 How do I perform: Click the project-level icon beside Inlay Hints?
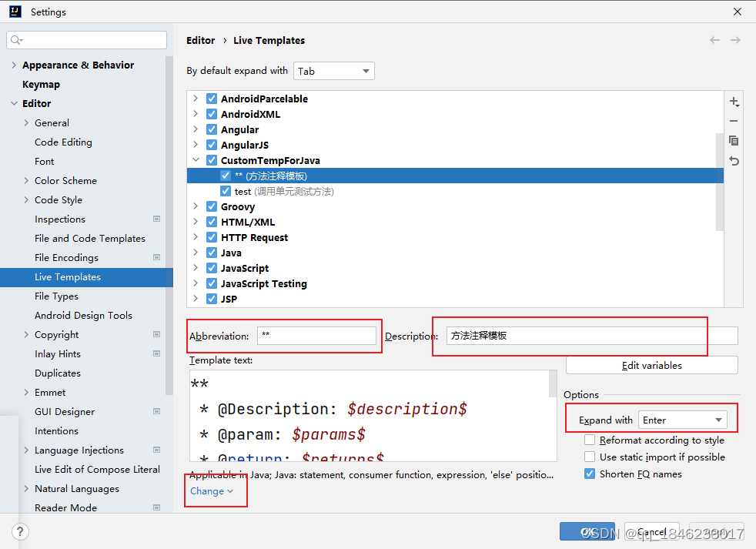(157, 353)
